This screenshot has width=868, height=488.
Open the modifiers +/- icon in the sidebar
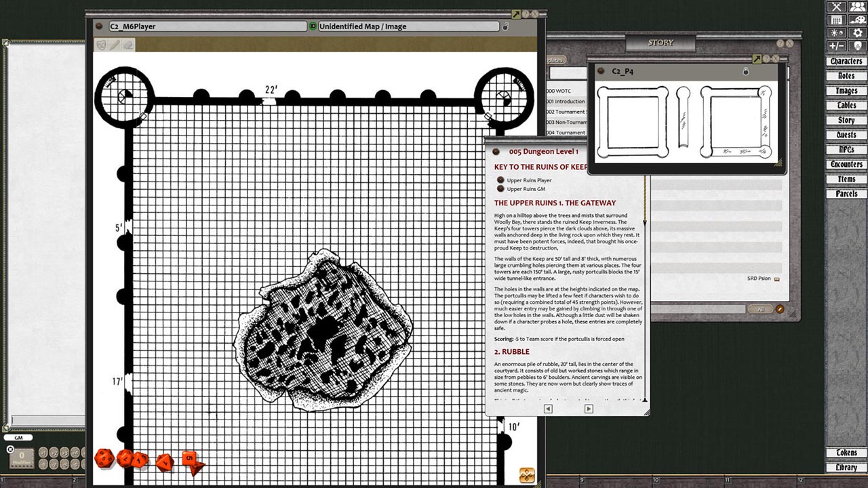(836, 45)
